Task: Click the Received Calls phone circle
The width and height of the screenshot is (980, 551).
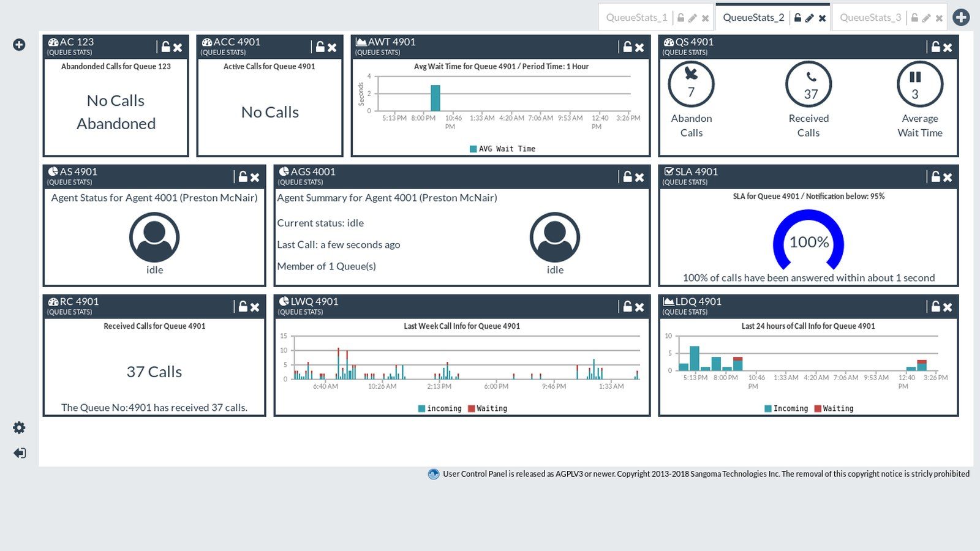Action: tap(809, 84)
